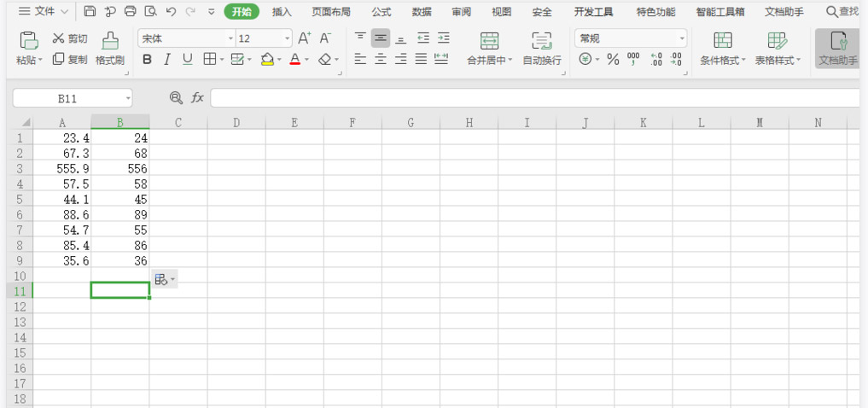This screenshot has height=408, width=868.
Task: Switch to the 插入 (Insert) tab
Action: tap(282, 12)
